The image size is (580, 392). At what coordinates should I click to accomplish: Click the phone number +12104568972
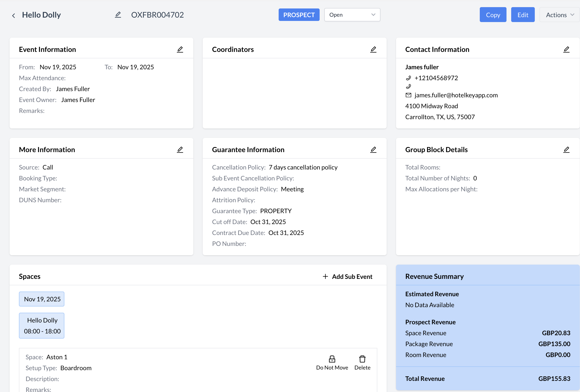pyautogui.click(x=436, y=78)
